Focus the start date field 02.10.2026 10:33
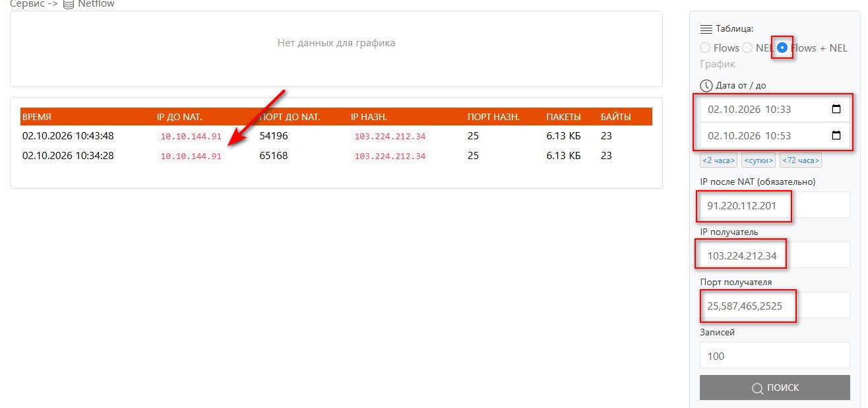The image size is (868, 408). click(x=775, y=109)
